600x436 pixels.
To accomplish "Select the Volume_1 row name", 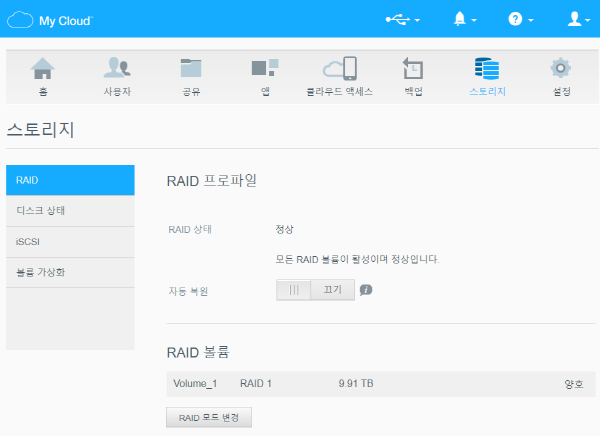I will tap(195, 384).
